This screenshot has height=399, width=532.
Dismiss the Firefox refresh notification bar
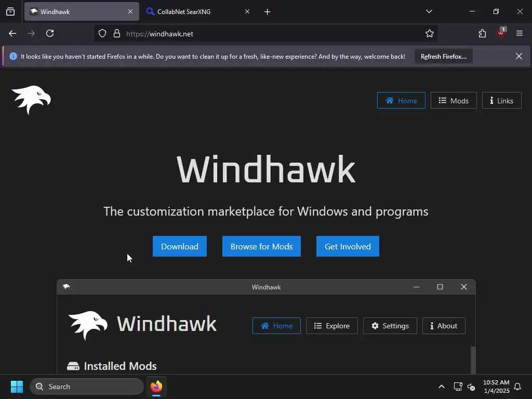(x=519, y=56)
